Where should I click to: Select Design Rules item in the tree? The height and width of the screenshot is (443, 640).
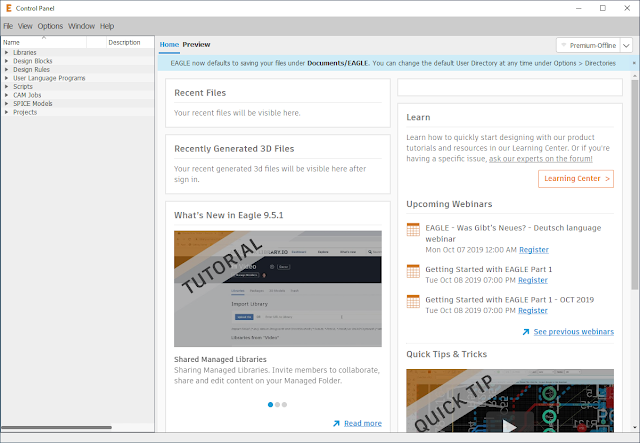(31, 69)
